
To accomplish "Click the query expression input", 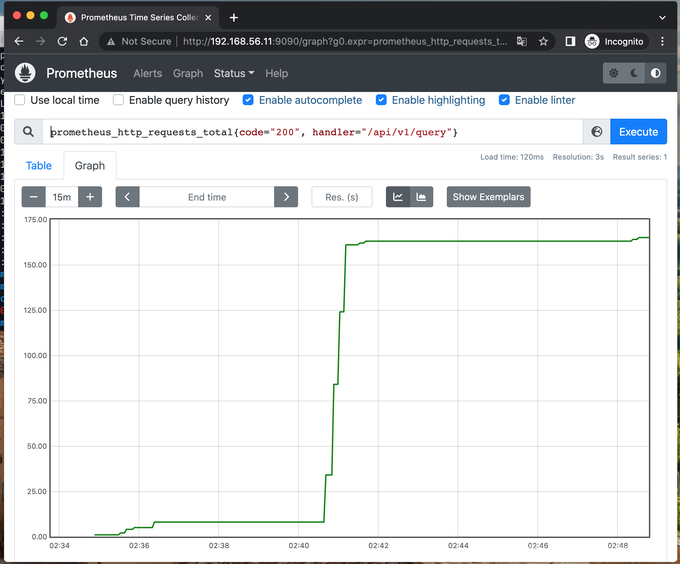I will [x=312, y=132].
